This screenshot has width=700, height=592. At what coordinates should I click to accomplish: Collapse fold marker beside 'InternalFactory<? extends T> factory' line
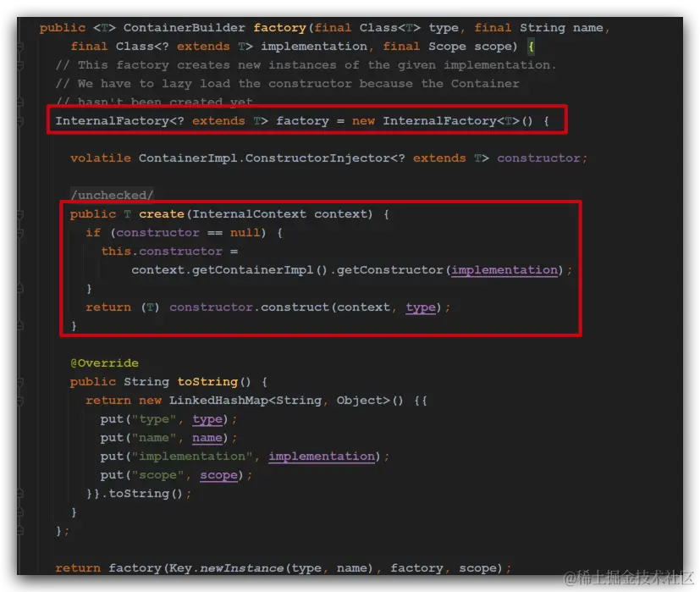coord(20,120)
